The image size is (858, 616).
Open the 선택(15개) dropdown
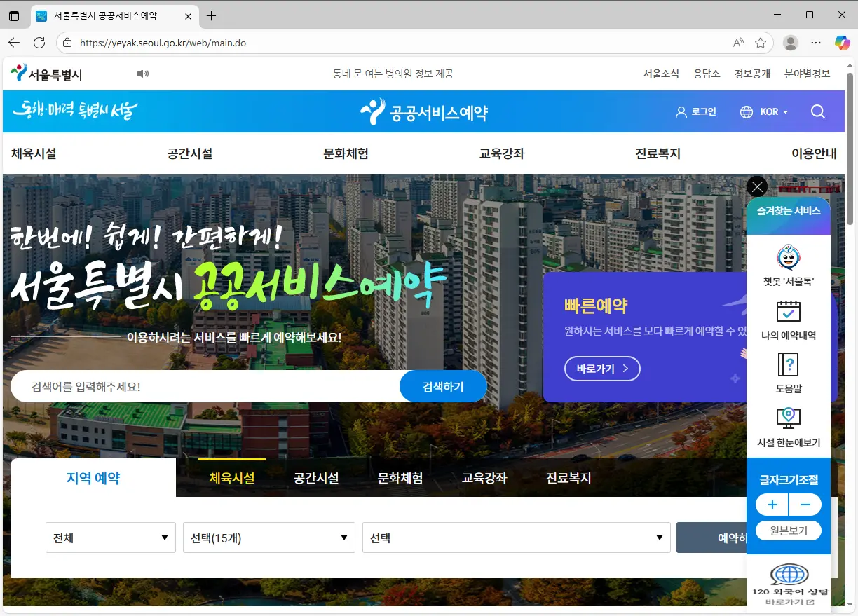tap(269, 538)
